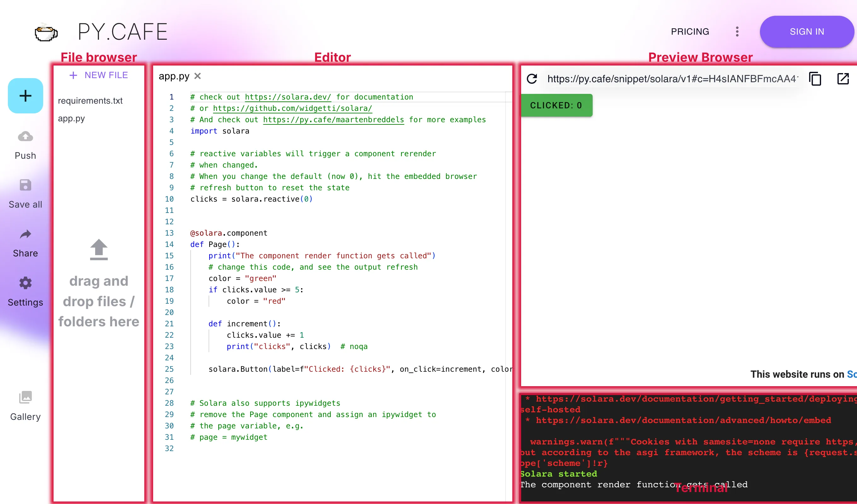This screenshot has height=504, width=857.
Task: Click the SIGN IN button
Action: 807,31
